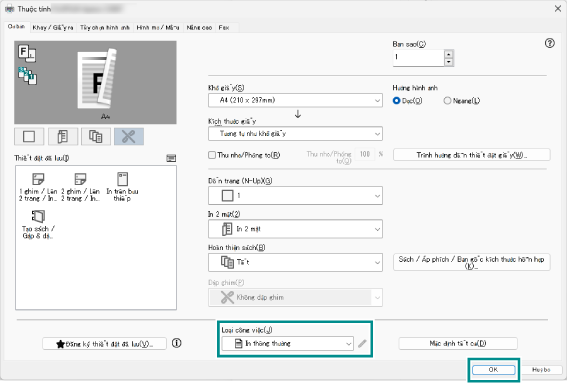
Task: Switch to the Tùy chọn hình ảnh tab
Action: pos(105,27)
